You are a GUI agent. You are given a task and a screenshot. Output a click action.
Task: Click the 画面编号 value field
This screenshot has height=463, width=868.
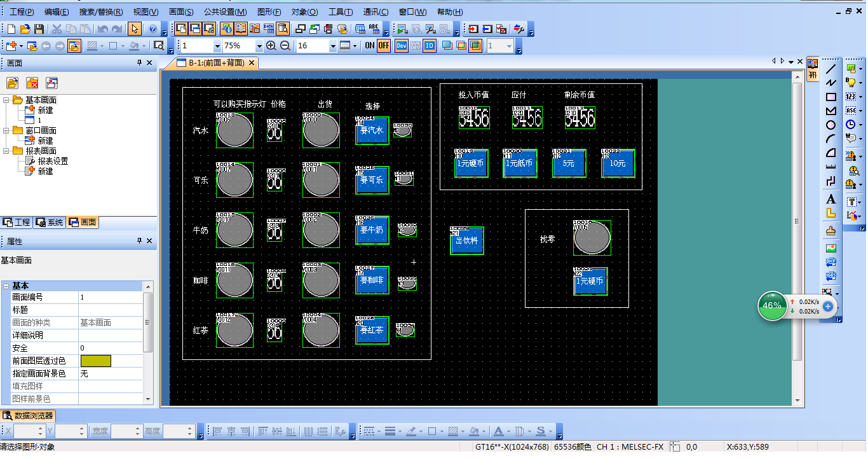click(111, 297)
